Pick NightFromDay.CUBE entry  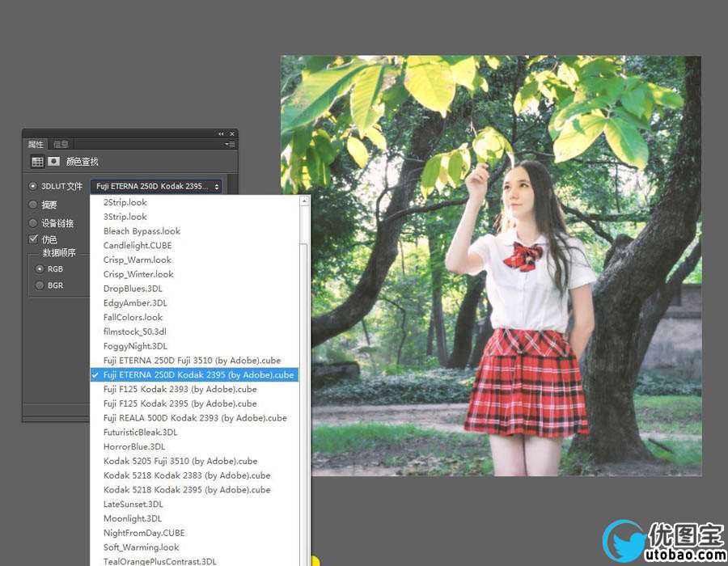[194, 533]
